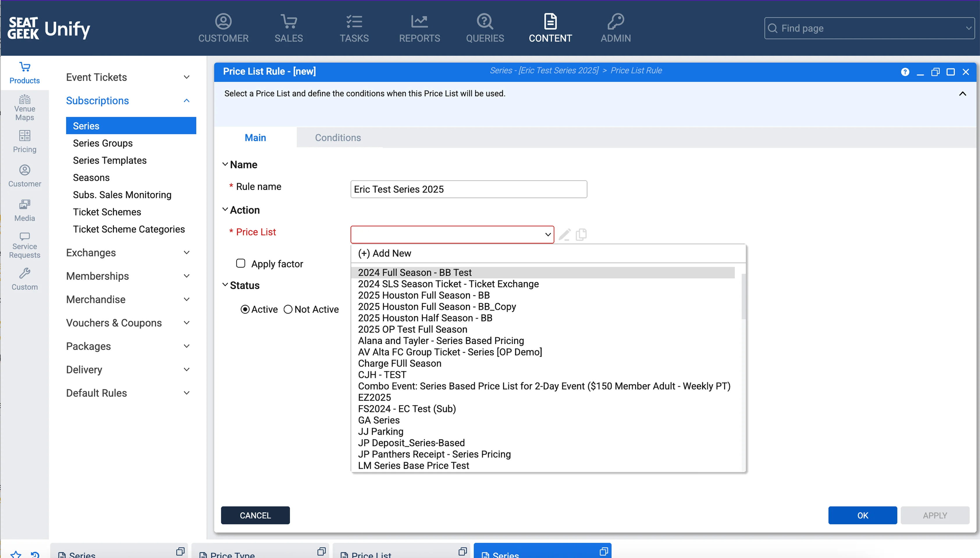Click the CANCEL button

[255, 515]
